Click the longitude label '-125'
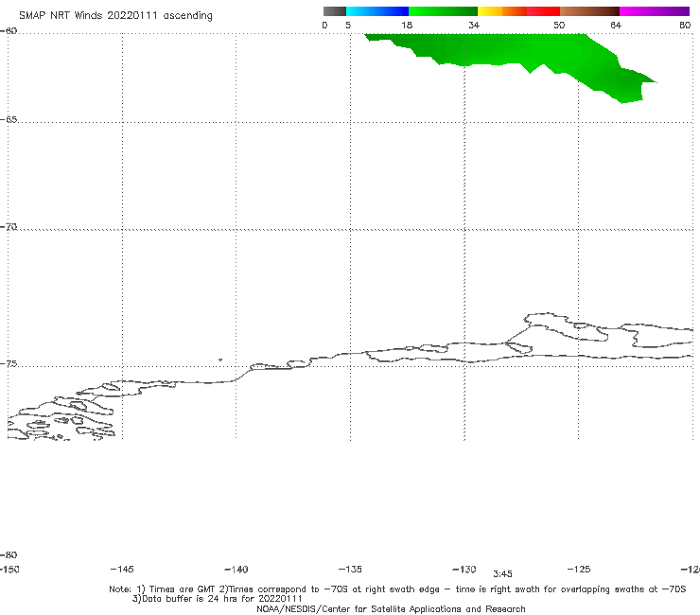700x615 pixels. click(579, 569)
